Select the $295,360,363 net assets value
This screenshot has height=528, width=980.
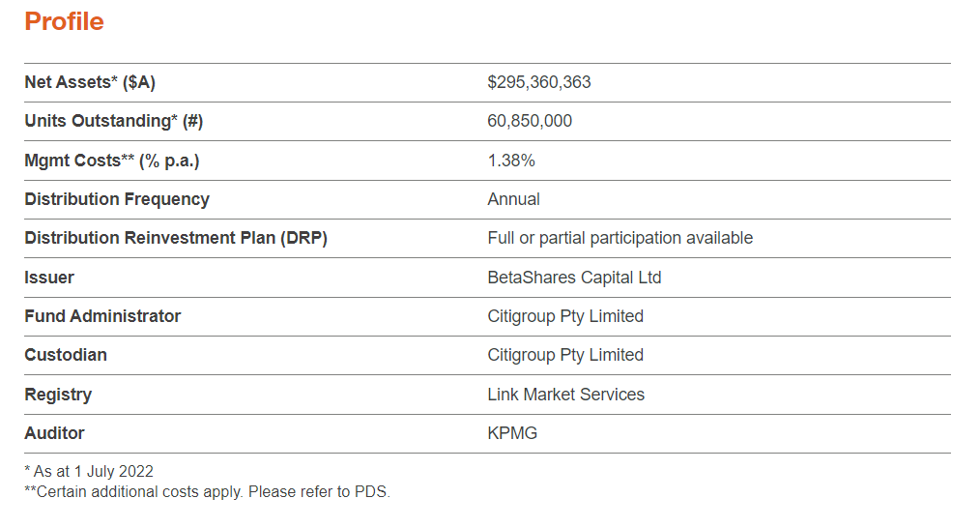[538, 82]
